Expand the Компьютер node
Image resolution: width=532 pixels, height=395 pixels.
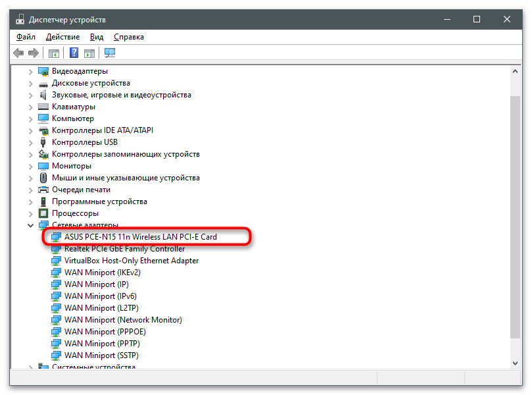[30, 119]
